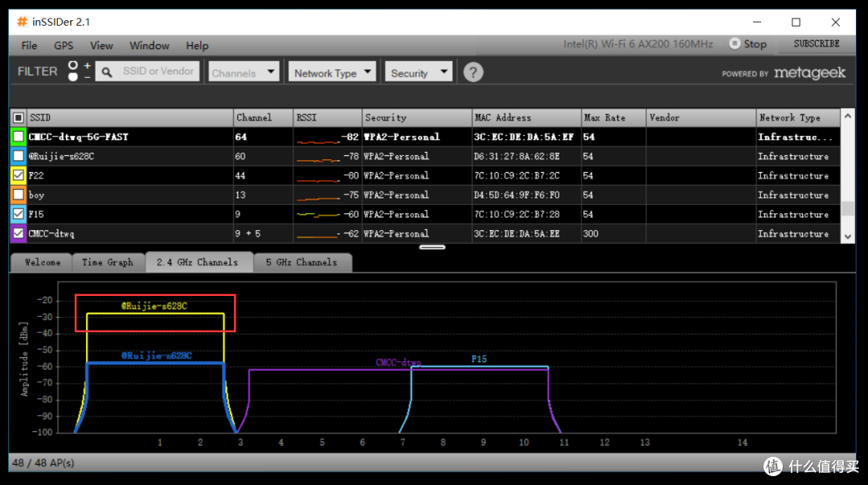Click the plus icon beside FILTER
Viewport: 868px width, 485px height.
[x=87, y=65]
